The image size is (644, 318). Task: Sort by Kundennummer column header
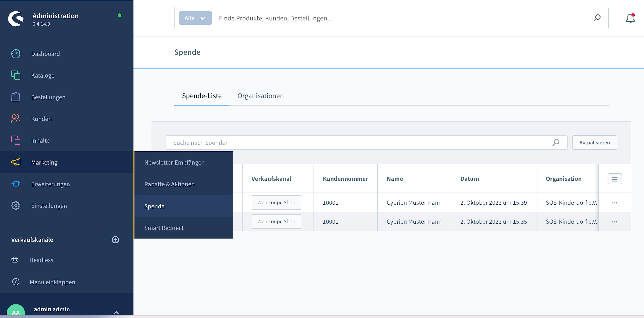coord(345,179)
